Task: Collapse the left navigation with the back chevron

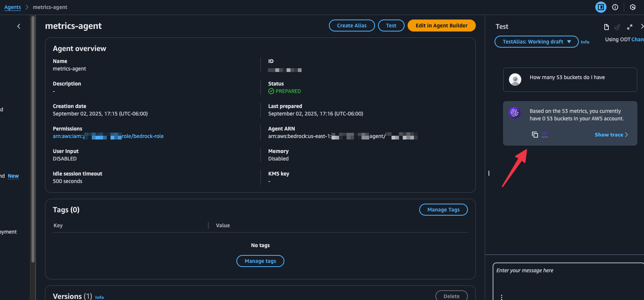Action: point(19,26)
